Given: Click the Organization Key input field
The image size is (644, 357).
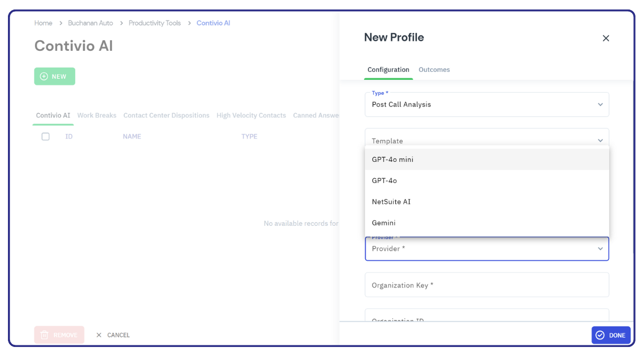Looking at the screenshot, I should coord(486,285).
